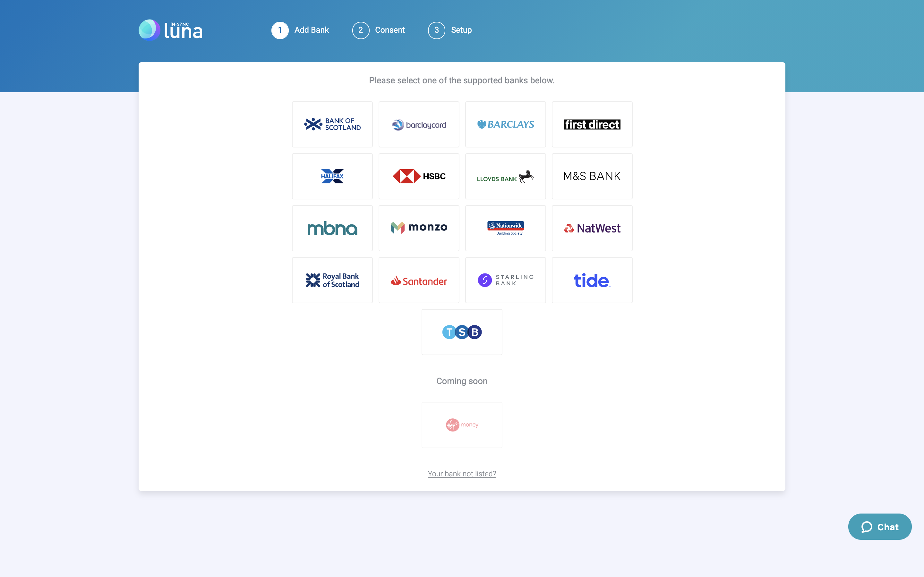The image size is (924, 577).
Task: Pick M&S Bank from the list
Action: coord(592,176)
